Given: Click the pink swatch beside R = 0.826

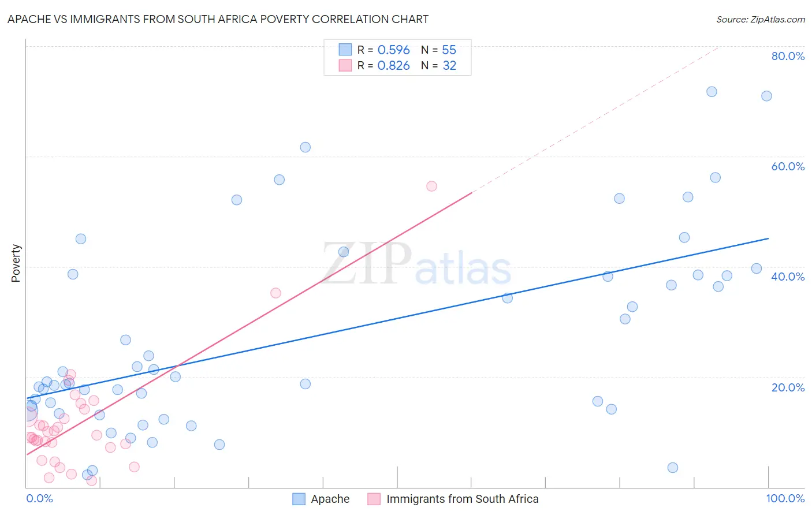Looking at the screenshot, I should point(345,65).
